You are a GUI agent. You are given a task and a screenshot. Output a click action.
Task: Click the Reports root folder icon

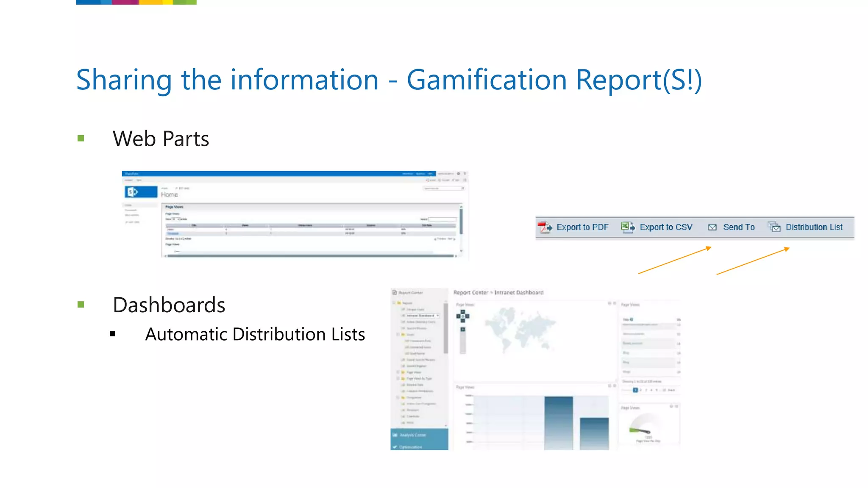(x=399, y=303)
